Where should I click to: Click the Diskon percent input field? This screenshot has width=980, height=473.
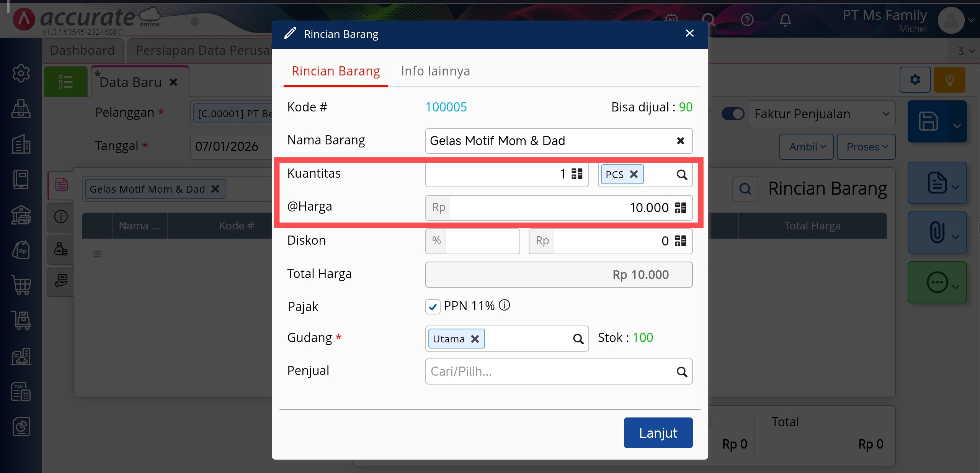(482, 241)
